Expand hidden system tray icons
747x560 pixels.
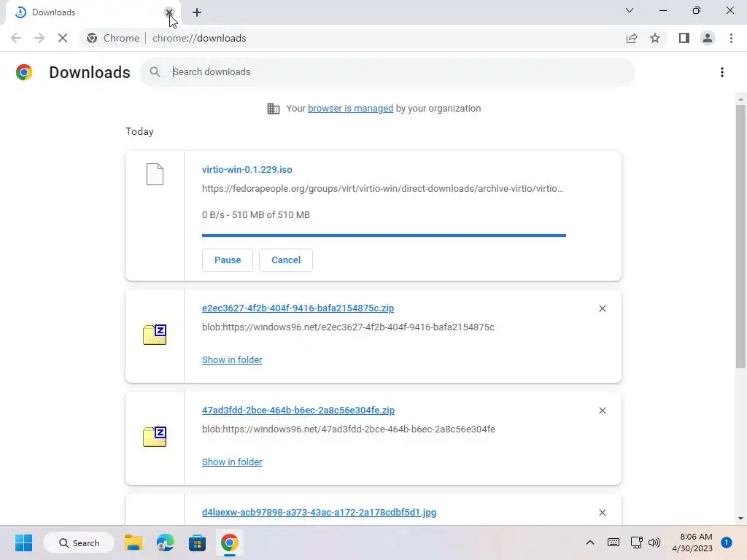[589, 542]
